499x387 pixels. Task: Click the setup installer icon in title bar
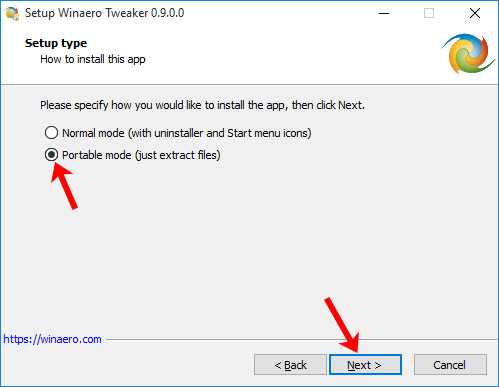(x=12, y=13)
